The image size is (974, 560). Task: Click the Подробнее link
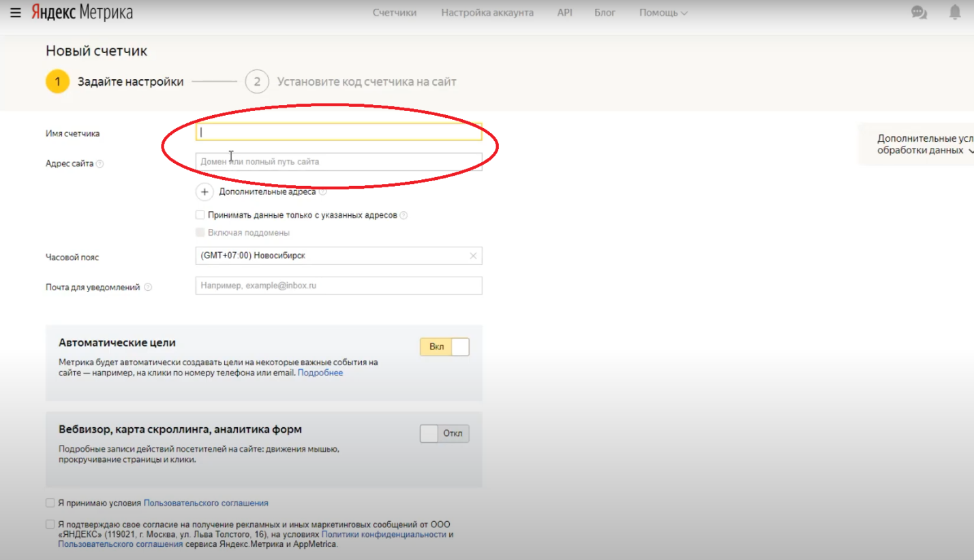point(320,373)
